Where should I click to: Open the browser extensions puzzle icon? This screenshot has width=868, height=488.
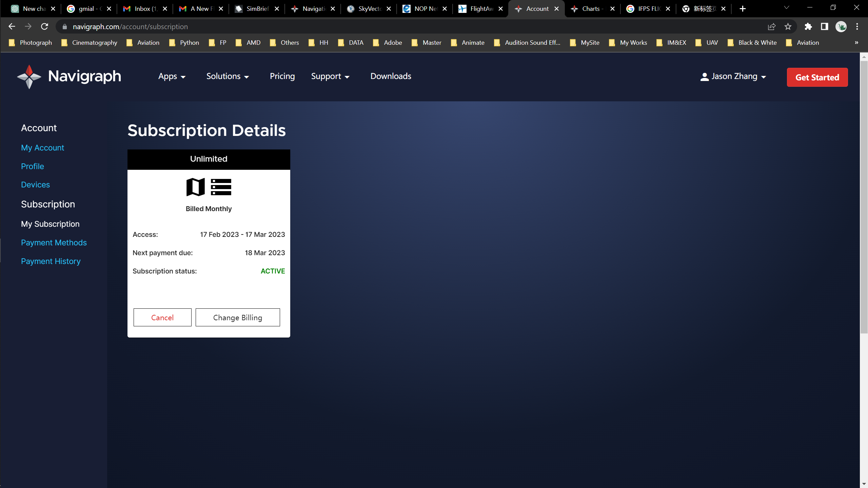(x=808, y=26)
